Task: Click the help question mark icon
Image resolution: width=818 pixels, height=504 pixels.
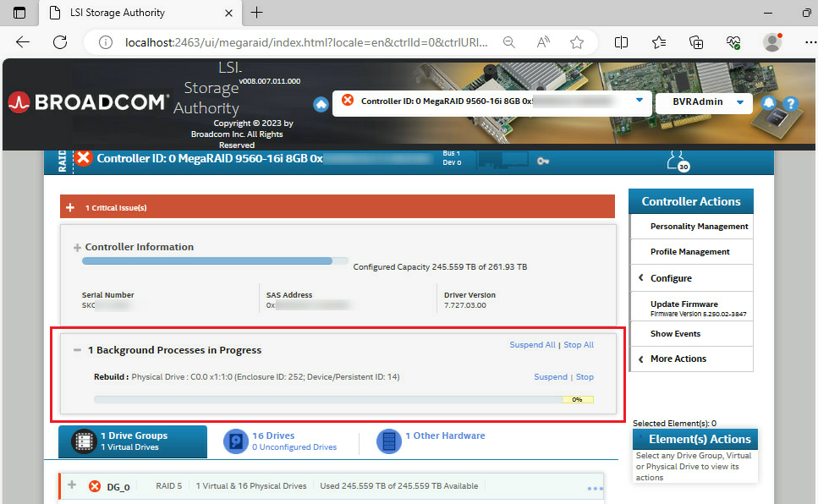Action: coord(790,104)
